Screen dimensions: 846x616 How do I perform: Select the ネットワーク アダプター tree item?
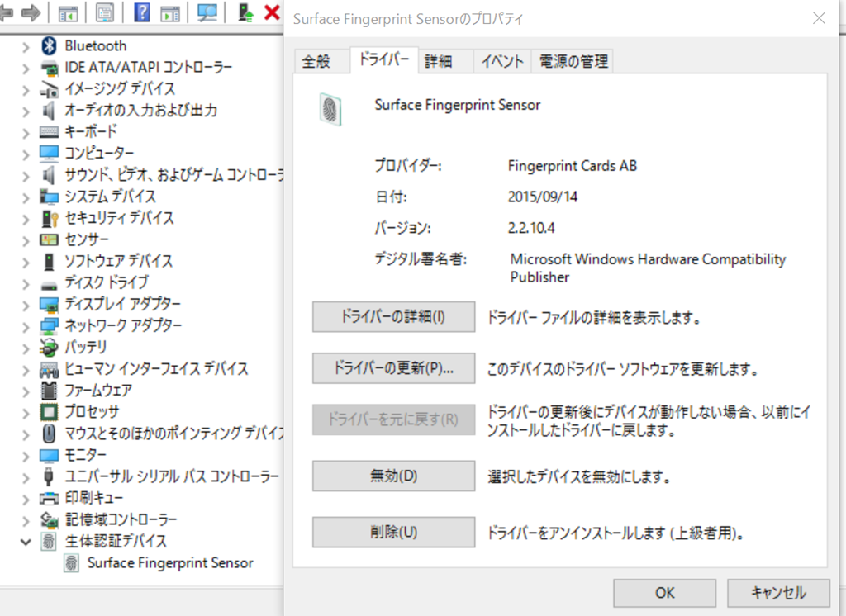[x=123, y=326]
